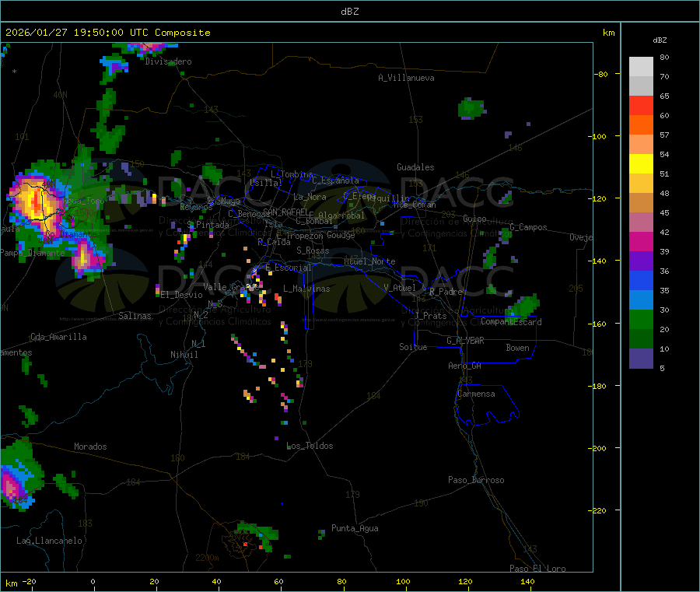The height and width of the screenshot is (592, 700).
Task: Click the Salinas location label
Action: [x=135, y=316]
